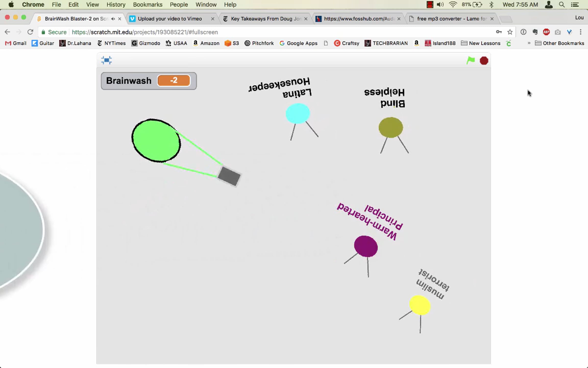Exit fullscreen using the blue shrink icon
The height and width of the screenshot is (368, 588).
click(x=106, y=60)
